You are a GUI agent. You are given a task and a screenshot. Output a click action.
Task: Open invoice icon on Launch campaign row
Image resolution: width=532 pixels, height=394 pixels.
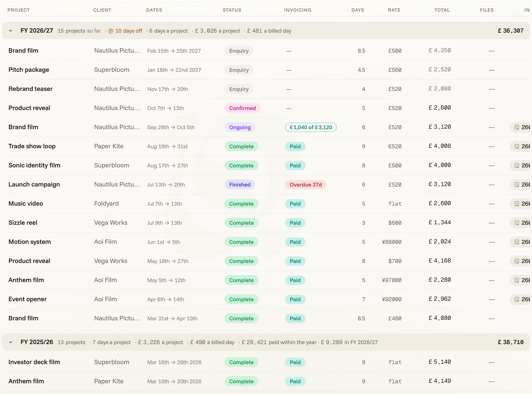pyautogui.click(x=517, y=185)
